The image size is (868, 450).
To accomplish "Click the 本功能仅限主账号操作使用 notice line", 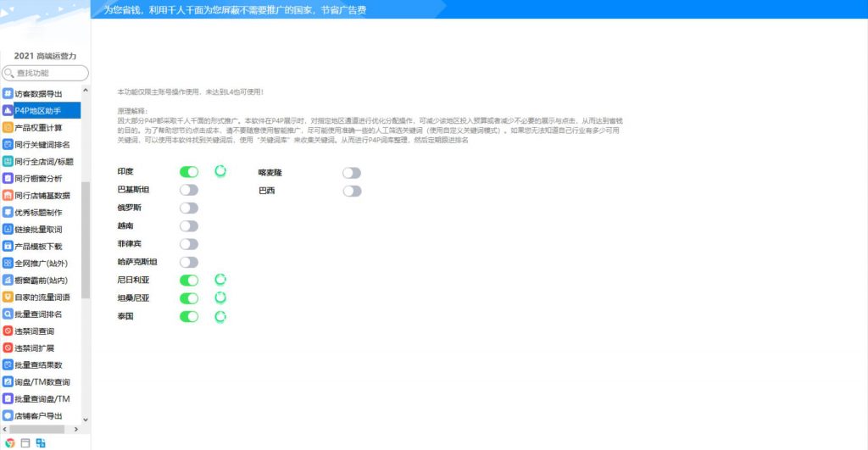I will point(191,92).
